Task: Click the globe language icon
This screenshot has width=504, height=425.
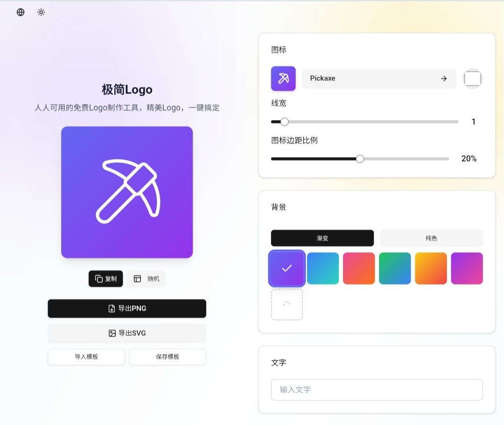Action: [x=20, y=12]
